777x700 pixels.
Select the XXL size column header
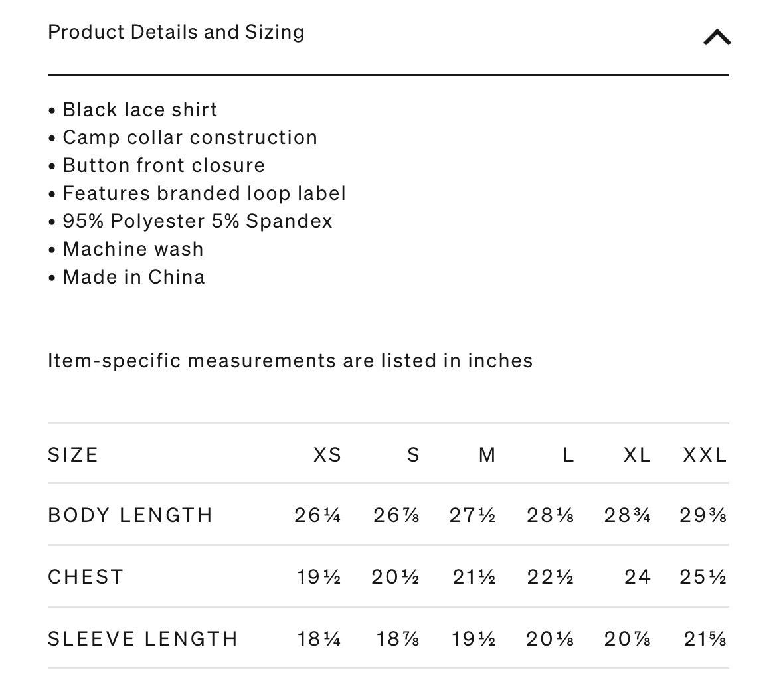click(704, 454)
